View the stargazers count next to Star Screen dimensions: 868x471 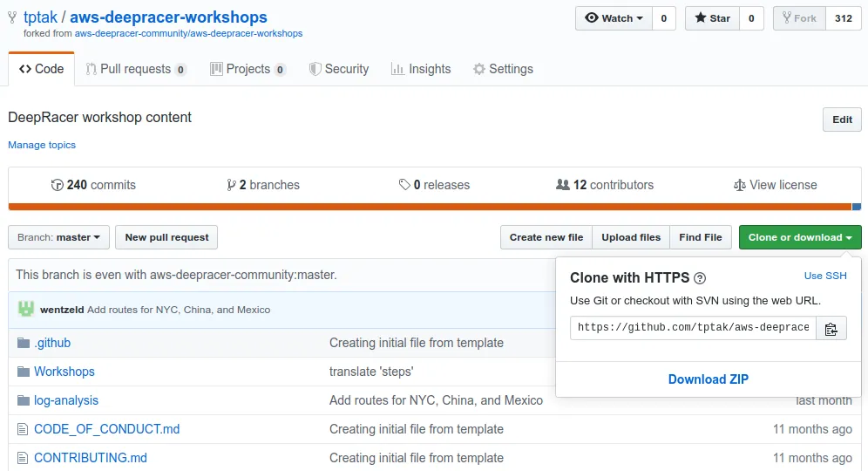[x=751, y=18]
